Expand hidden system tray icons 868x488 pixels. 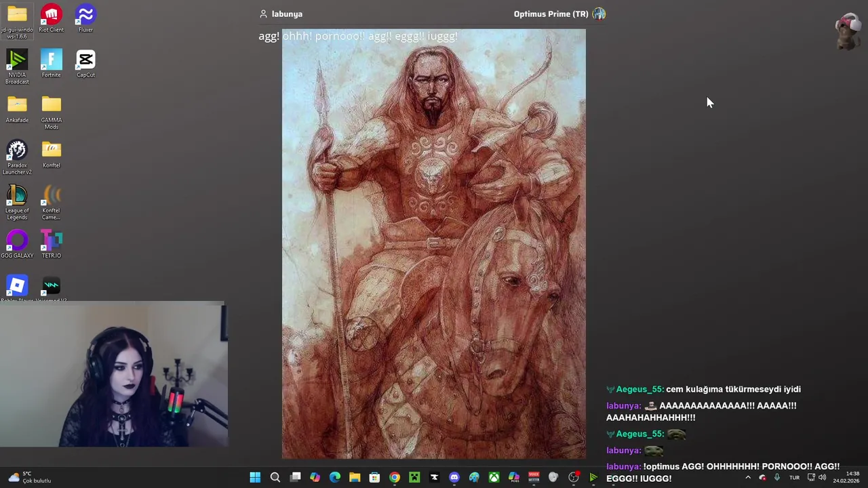click(x=748, y=478)
